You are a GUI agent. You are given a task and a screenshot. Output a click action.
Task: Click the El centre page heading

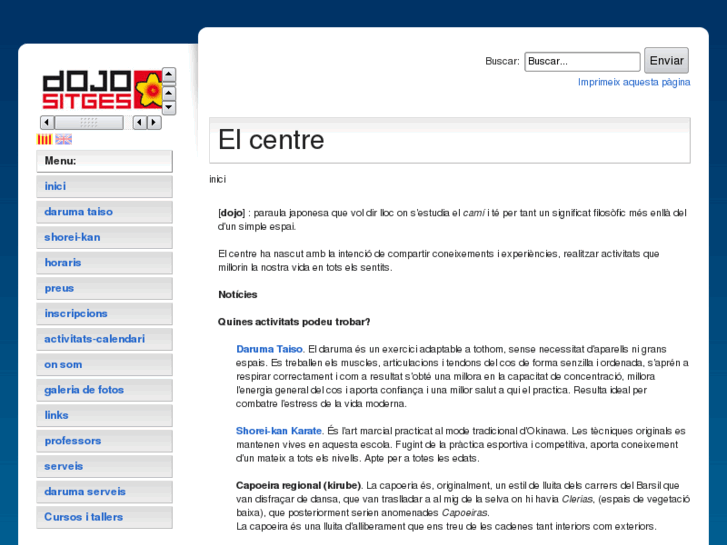pyautogui.click(x=271, y=140)
